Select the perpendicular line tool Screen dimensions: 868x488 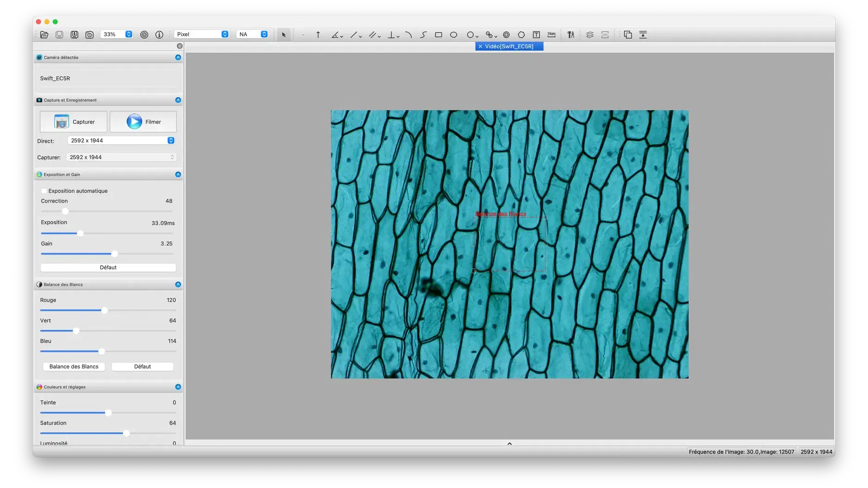click(391, 35)
